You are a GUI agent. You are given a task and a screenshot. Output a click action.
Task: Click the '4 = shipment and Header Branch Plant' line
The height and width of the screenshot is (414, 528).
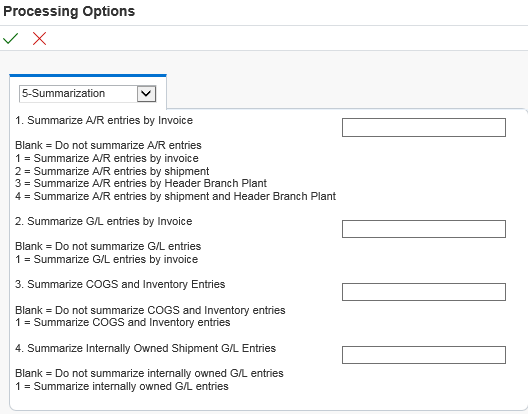(175, 196)
